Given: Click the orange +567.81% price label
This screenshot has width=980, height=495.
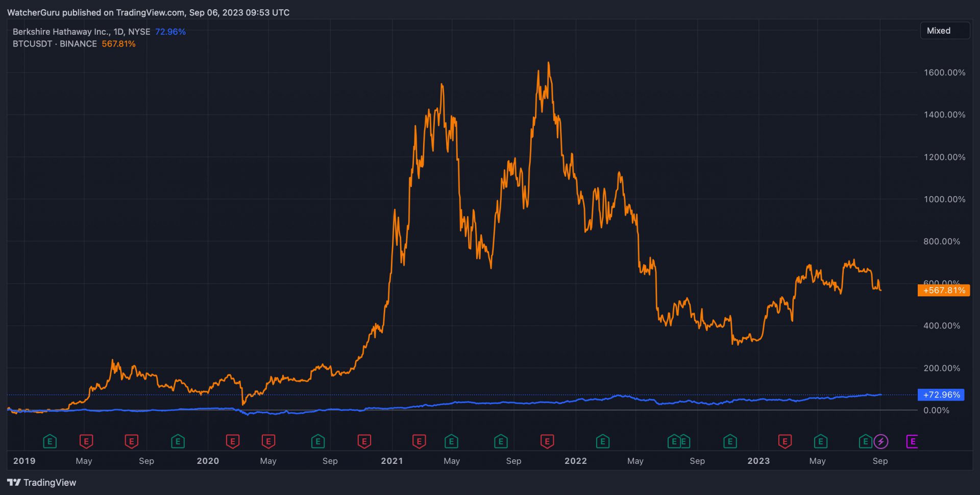Looking at the screenshot, I should pyautogui.click(x=943, y=291).
